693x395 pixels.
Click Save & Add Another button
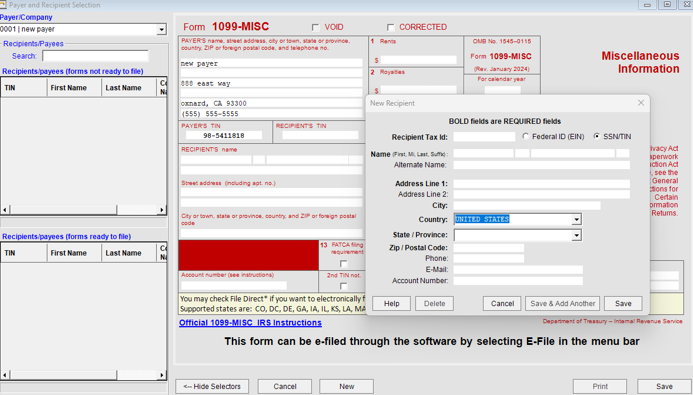tap(562, 304)
